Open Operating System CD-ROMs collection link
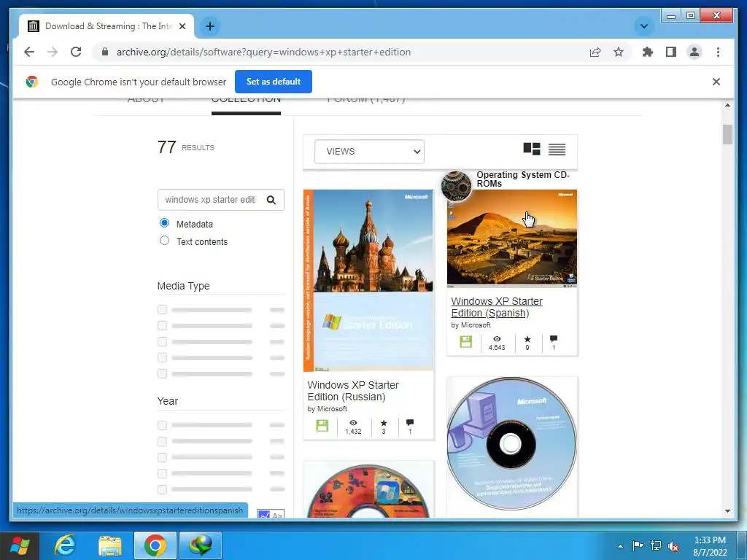Screen dimensions: 747x560 (x=523, y=179)
